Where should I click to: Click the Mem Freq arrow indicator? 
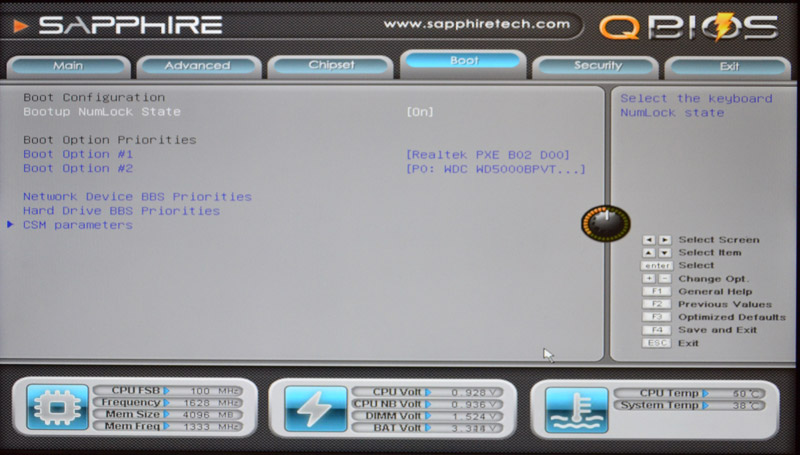click(x=166, y=426)
